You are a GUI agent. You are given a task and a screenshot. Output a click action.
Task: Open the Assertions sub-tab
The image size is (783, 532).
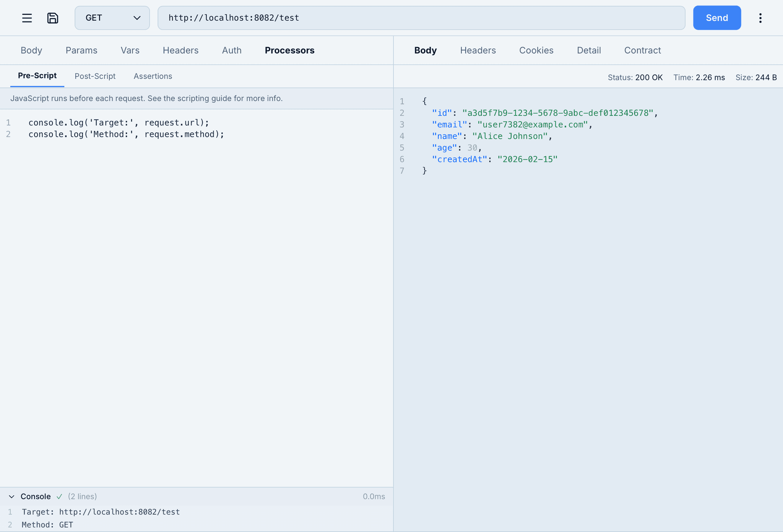(x=153, y=76)
